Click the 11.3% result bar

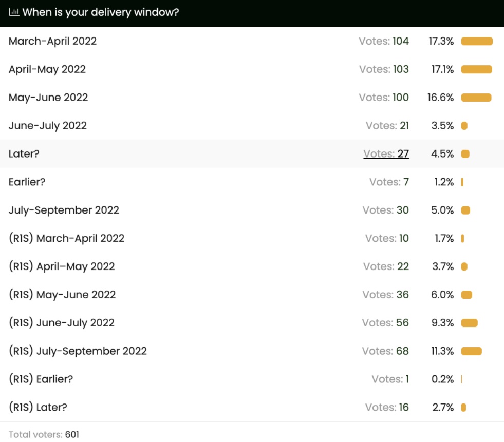(x=471, y=351)
